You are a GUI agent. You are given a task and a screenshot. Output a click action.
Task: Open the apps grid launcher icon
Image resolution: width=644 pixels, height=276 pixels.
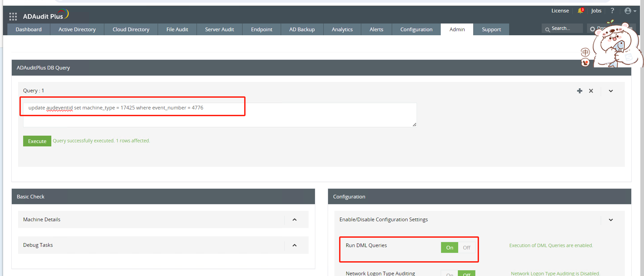pyautogui.click(x=13, y=16)
